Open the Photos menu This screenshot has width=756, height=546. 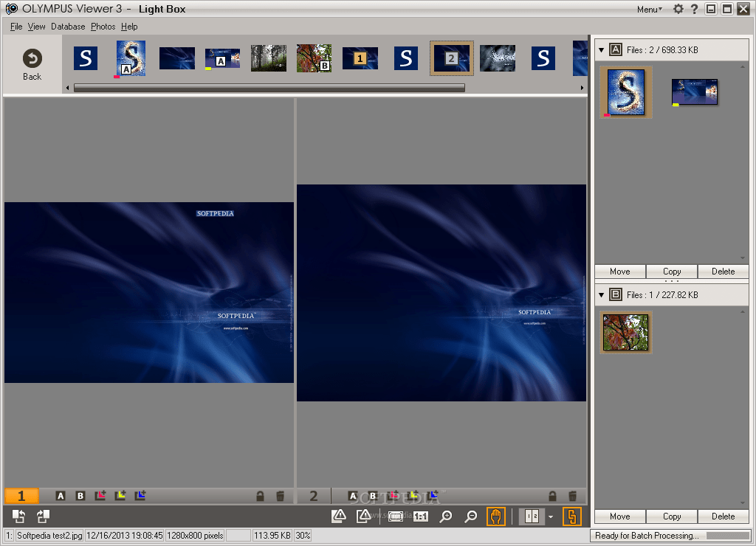click(x=103, y=27)
